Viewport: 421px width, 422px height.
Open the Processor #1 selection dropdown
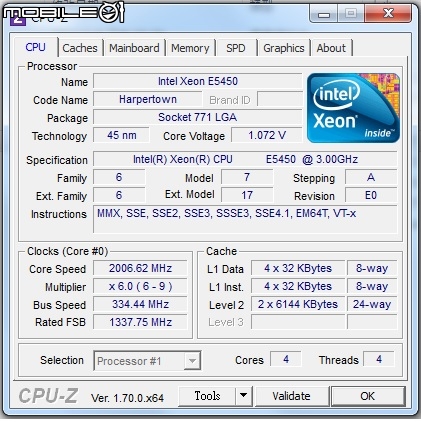(147, 361)
